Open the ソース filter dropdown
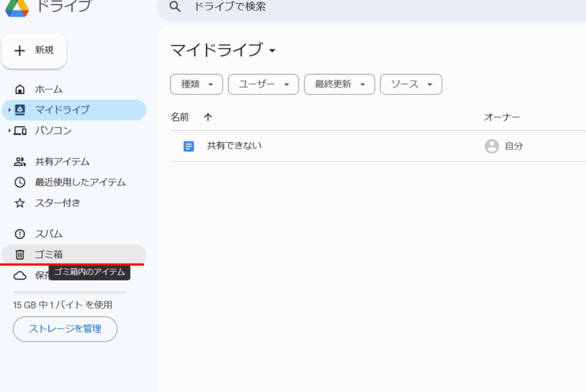This screenshot has height=392, width=586. click(411, 85)
